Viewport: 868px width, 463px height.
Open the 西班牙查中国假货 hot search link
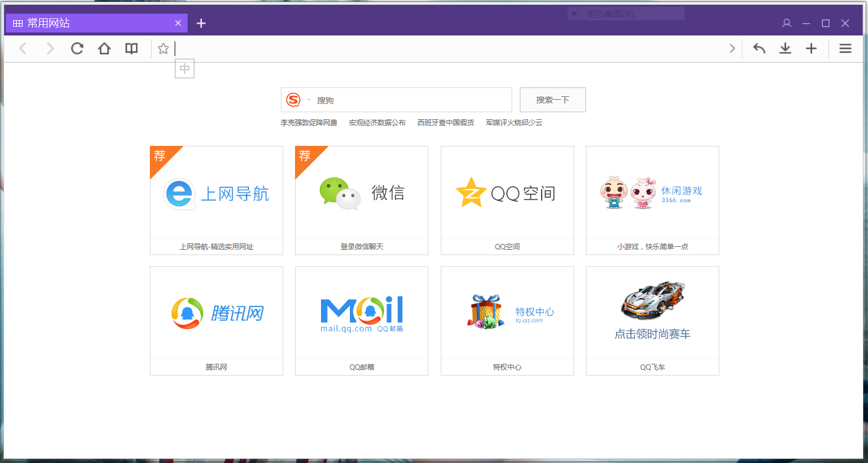coord(446,123)
